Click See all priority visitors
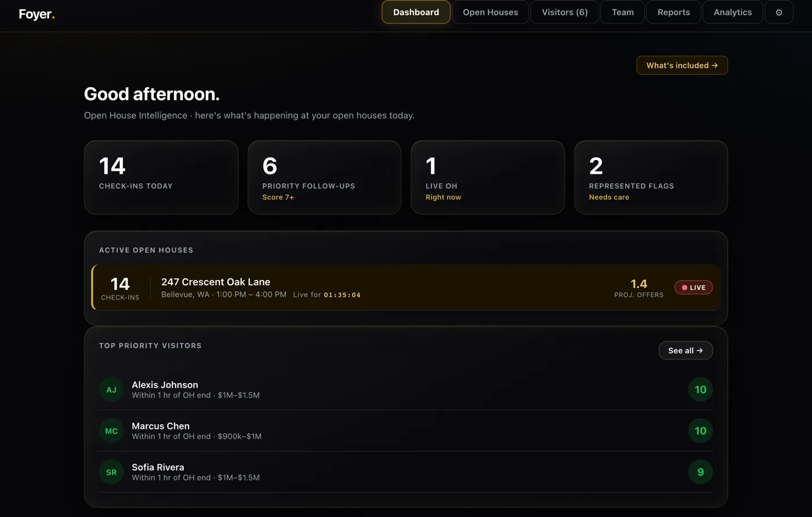812x517 pixels. [686, 351]
